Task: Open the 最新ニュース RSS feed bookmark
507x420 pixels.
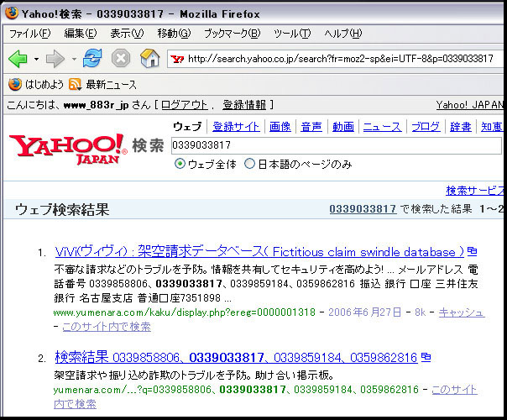Action: pyautogui.click(x=102, y=85)
